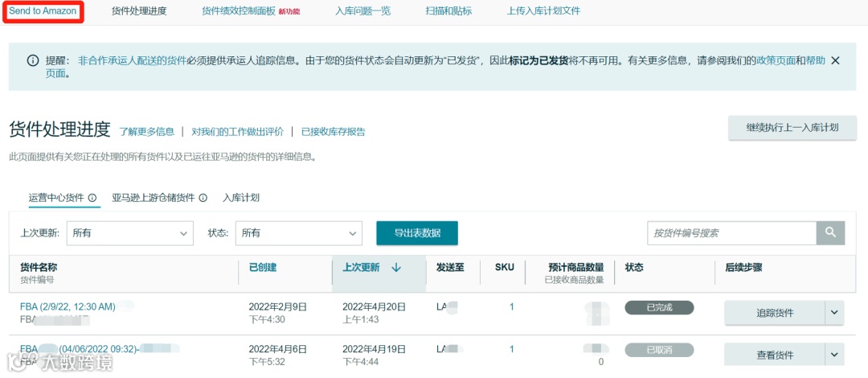This screenshot has width=868, height=378.
Task: Open the 扫描和贴标 tab
Action: [449, 11]
